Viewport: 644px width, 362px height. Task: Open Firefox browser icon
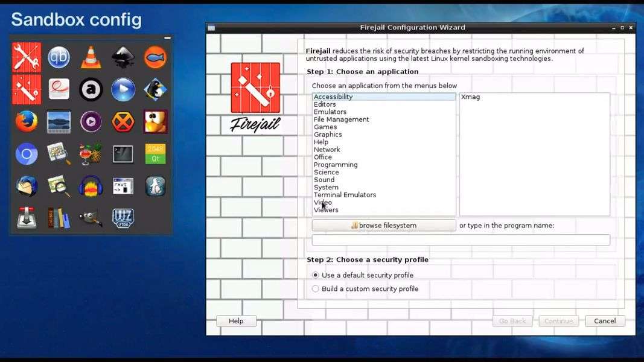(x=27, y=122)
